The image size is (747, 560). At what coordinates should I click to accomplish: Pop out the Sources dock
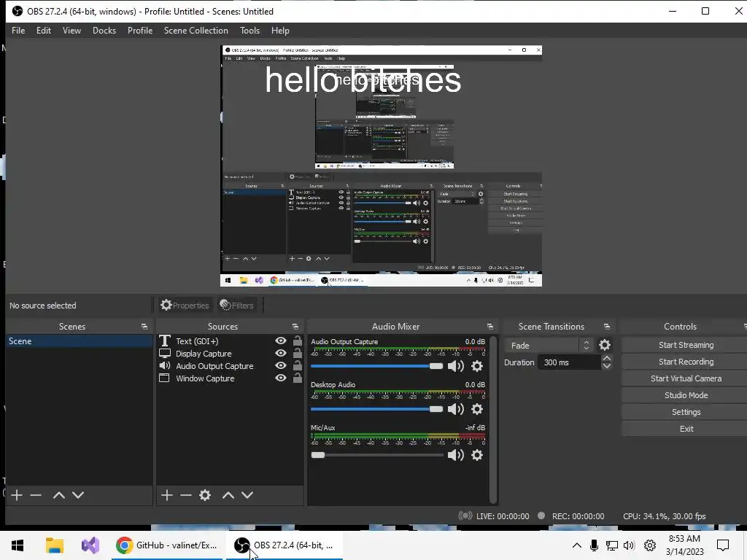(x=295, y=327)
